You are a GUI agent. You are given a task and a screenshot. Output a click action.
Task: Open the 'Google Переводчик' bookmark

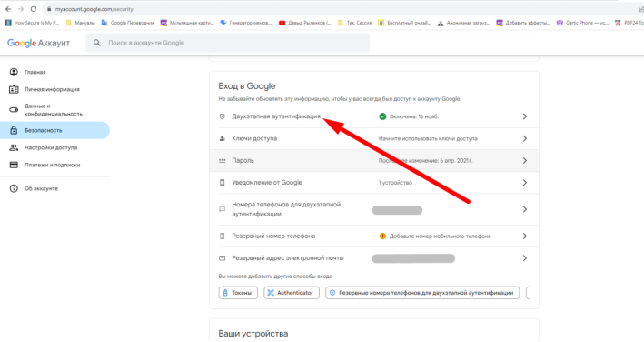pyautogui.click(x=128, y=23)
